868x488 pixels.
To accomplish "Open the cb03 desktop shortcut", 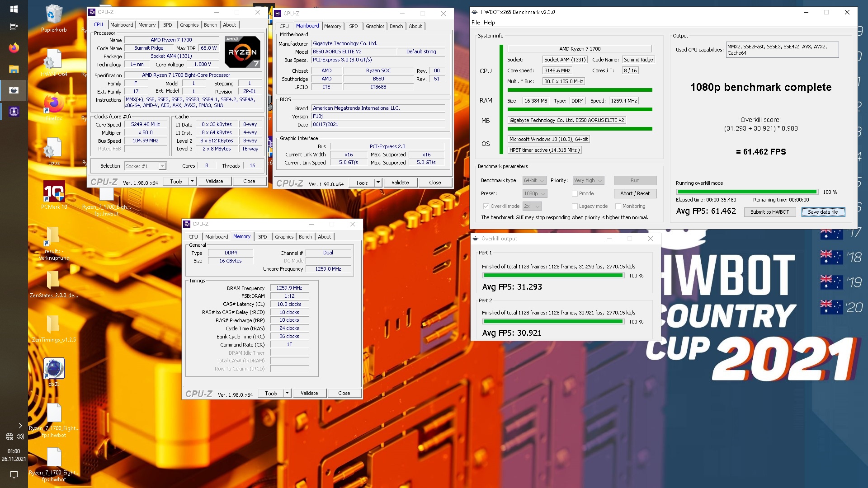I will pyautogui.click(x=54, y=372).
